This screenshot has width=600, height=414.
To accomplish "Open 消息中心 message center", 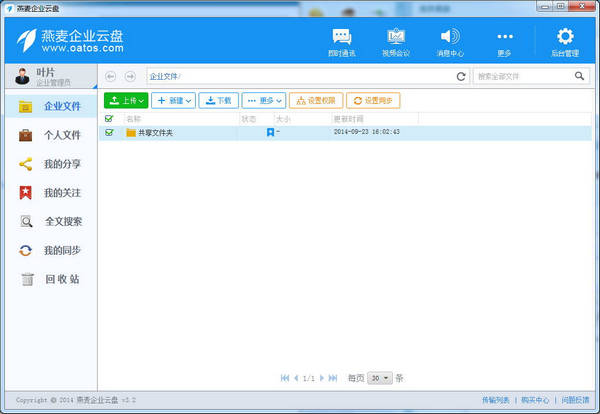I will pos(450,41).
